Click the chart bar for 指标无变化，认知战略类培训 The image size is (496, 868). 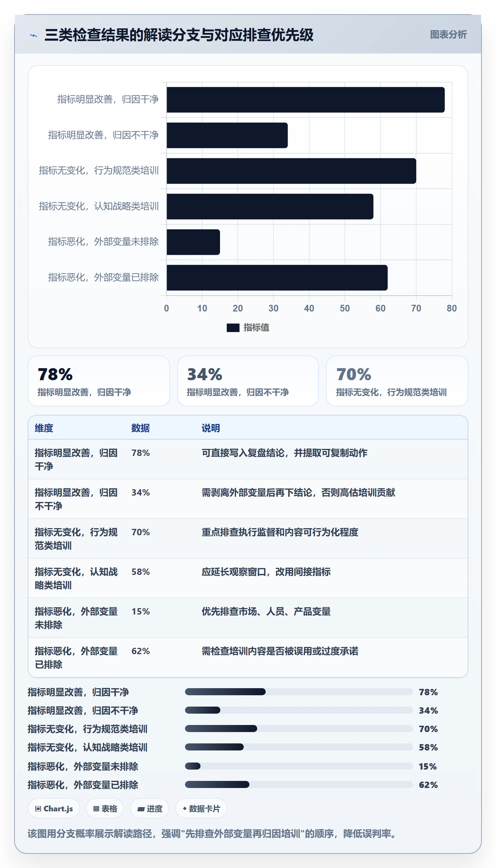pyautogui.click(x=270, y=206)
